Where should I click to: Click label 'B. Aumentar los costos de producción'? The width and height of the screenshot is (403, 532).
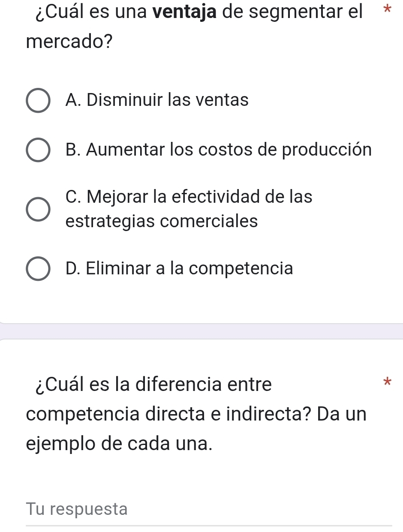[219, 150]
